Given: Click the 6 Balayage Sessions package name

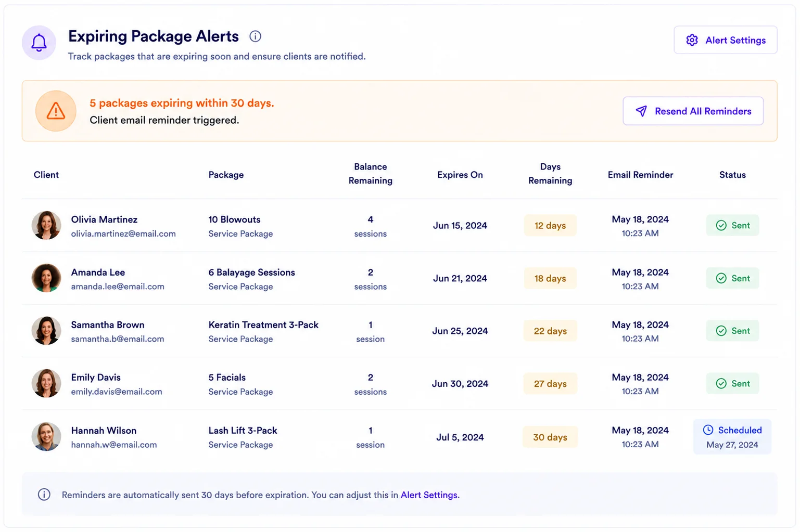Looking at the screenshot, I should coord(251,273).
